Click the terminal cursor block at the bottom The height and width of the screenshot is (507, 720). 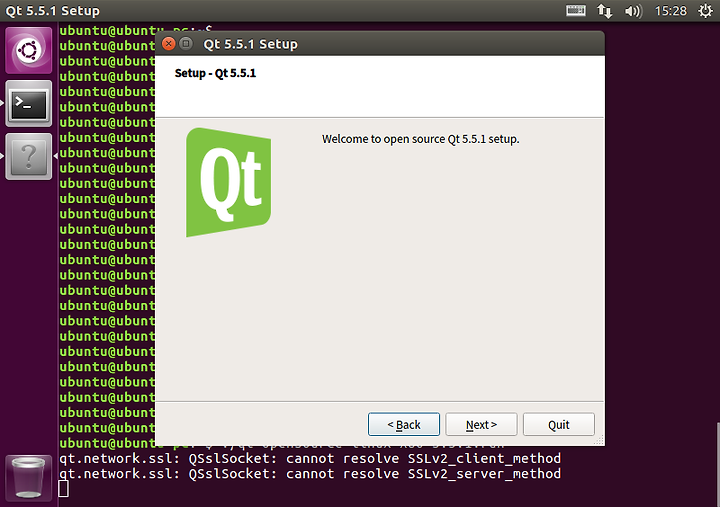[63, 489]
